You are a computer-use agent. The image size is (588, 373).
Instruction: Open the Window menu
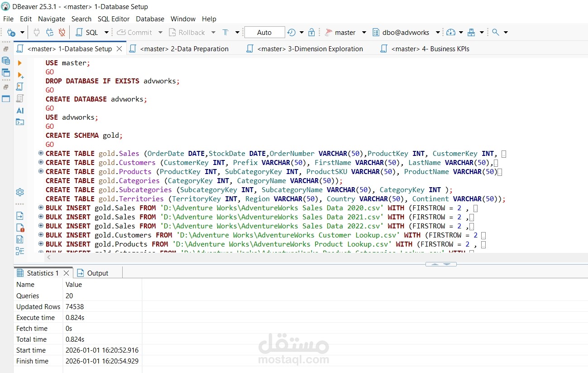coord(183,19)
